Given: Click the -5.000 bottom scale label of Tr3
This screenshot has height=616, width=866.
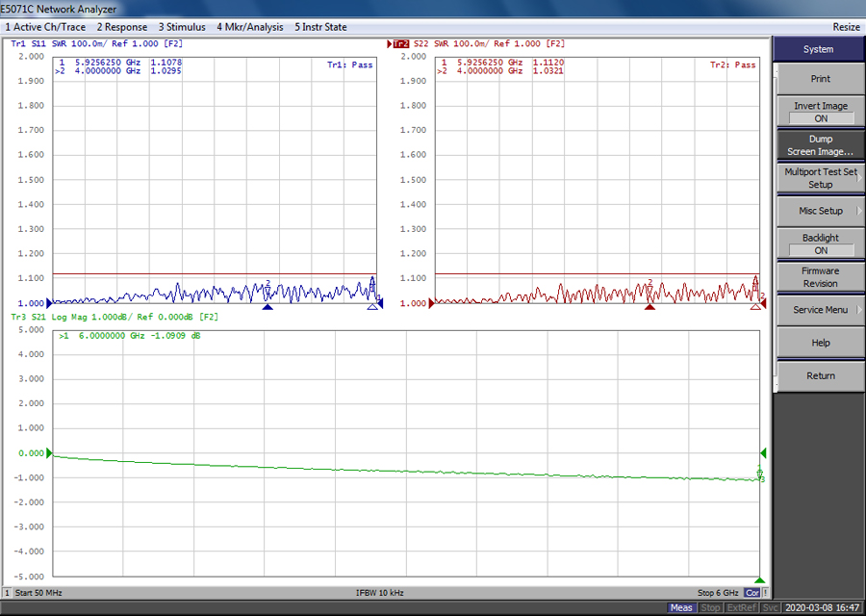Looking at the screenshot, I should coord(29,577).
